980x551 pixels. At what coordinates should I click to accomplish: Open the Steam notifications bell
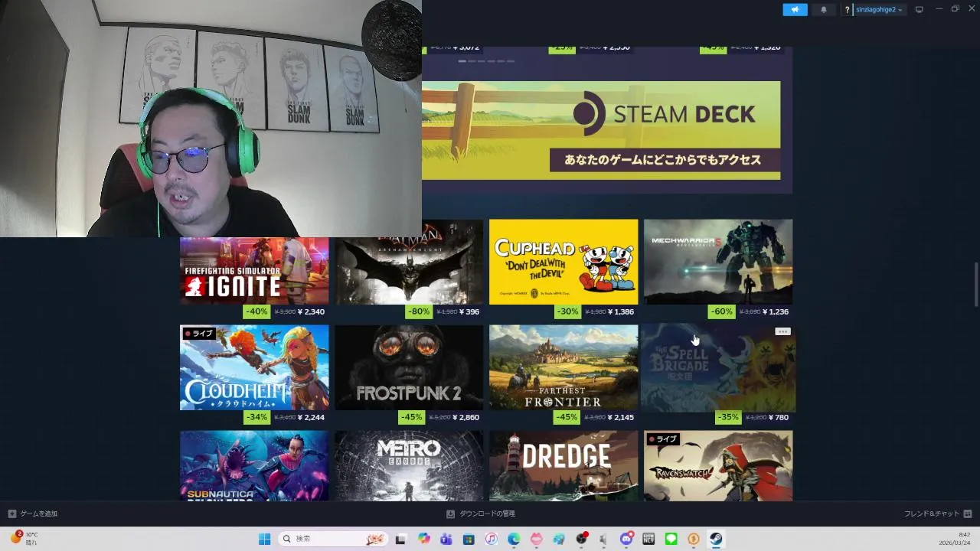[824, 9]
